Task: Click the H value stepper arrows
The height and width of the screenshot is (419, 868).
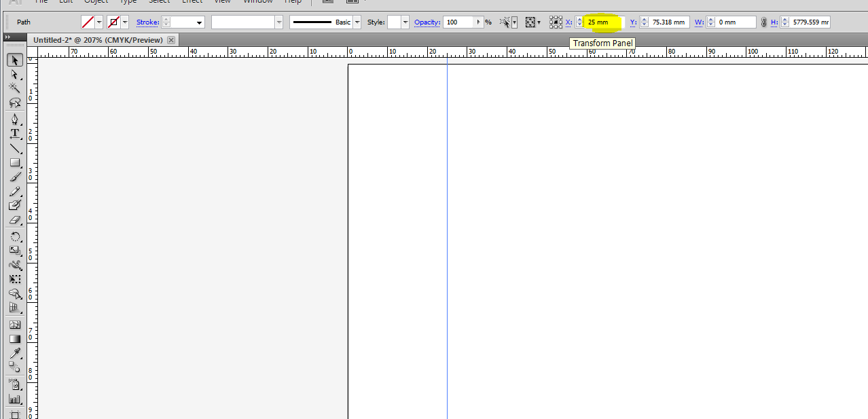Action: click(785, 22)
